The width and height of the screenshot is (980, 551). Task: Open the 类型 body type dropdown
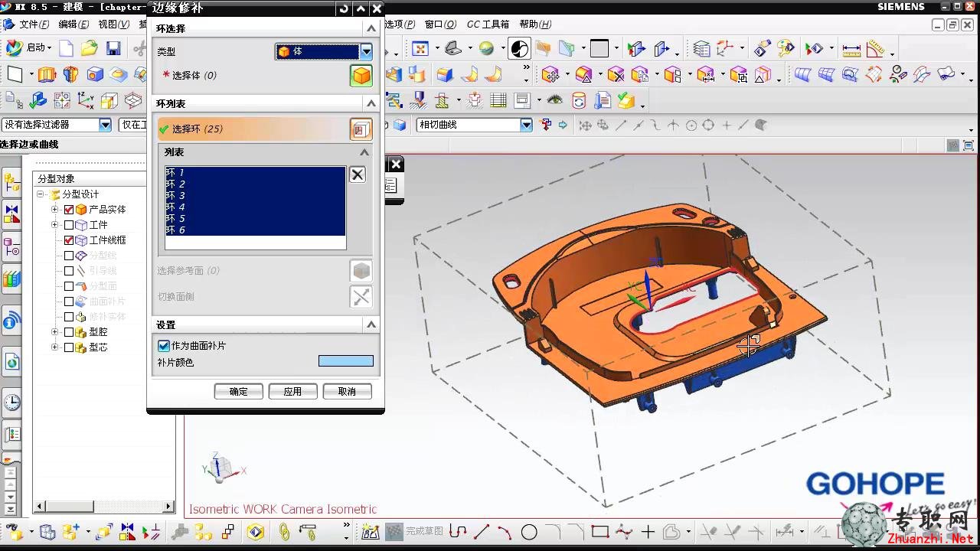tap(367, 51)
